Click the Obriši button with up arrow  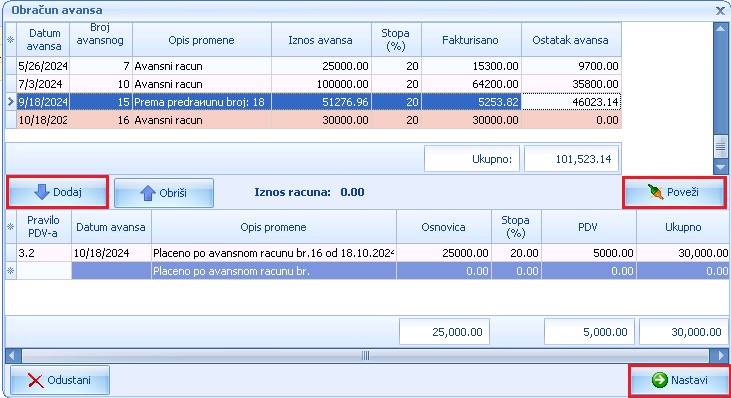[164, 192]
